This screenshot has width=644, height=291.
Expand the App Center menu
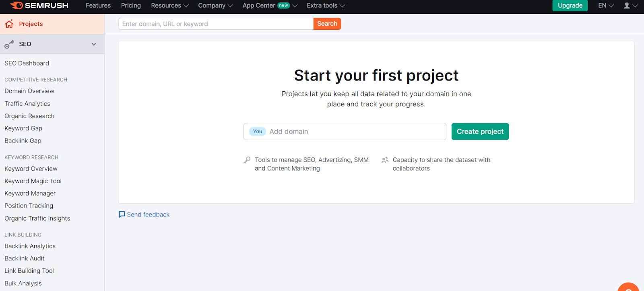click(270, 6)
